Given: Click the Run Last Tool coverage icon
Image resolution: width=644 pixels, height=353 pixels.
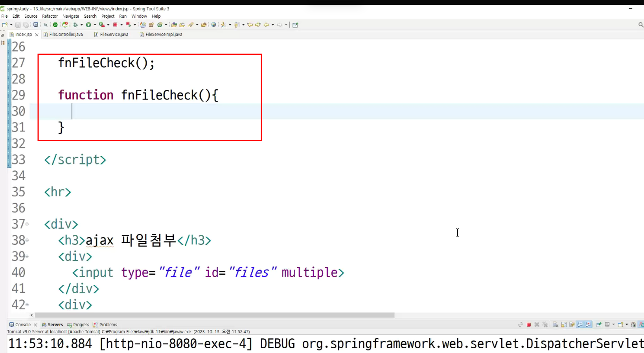Looking at the screenshot, I should click(x=102, y=25).
